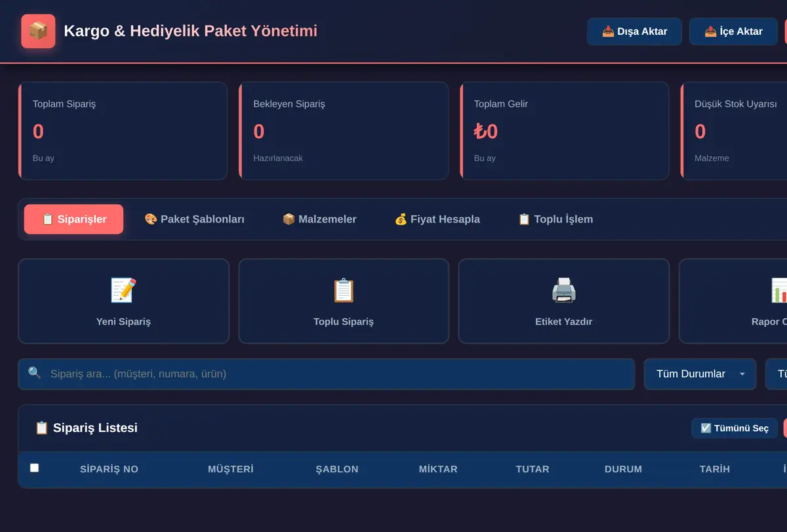This screenshot has width=787, height=532.
Task: Click the Bekleyen Sipariş stat card
Action: (x=344, y=131)
